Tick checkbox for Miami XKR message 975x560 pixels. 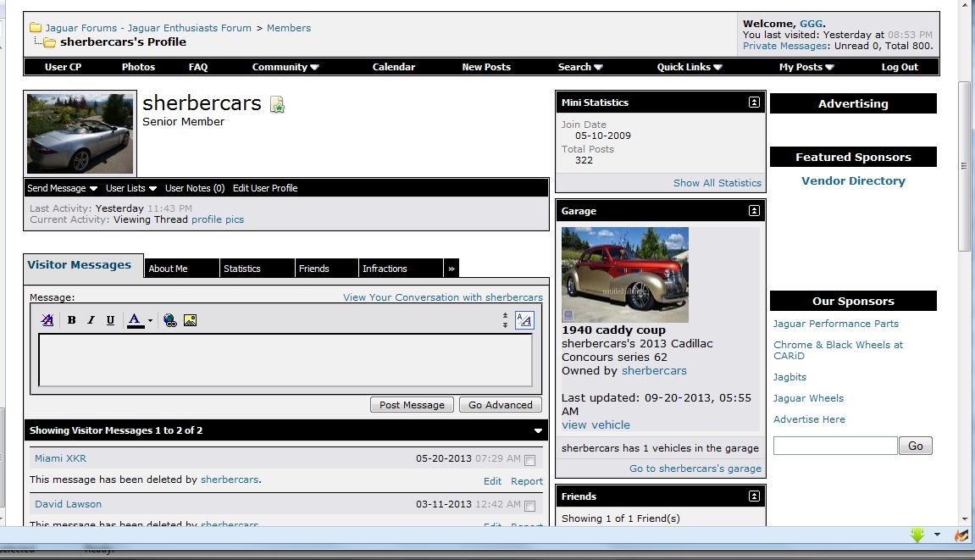(x=529, y=460)
